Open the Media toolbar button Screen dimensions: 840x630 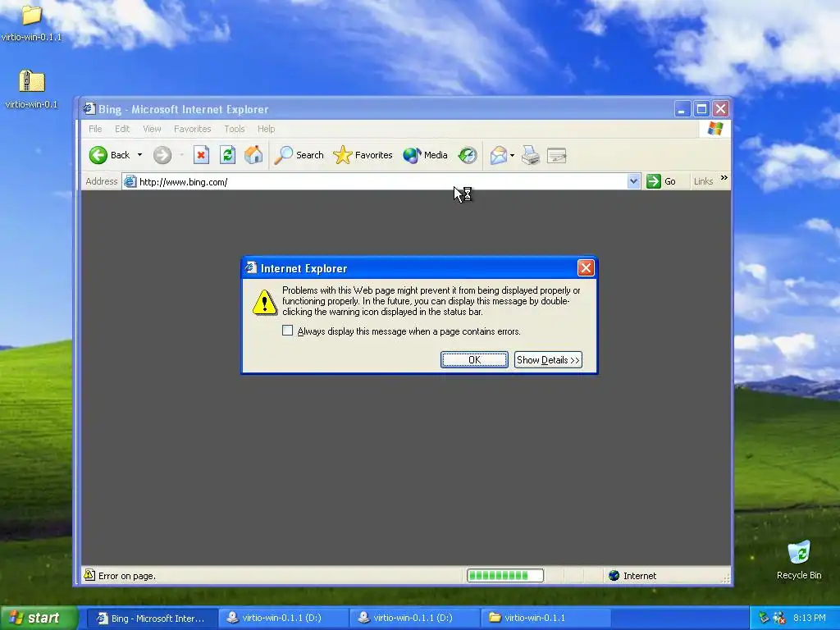point(425,155)
